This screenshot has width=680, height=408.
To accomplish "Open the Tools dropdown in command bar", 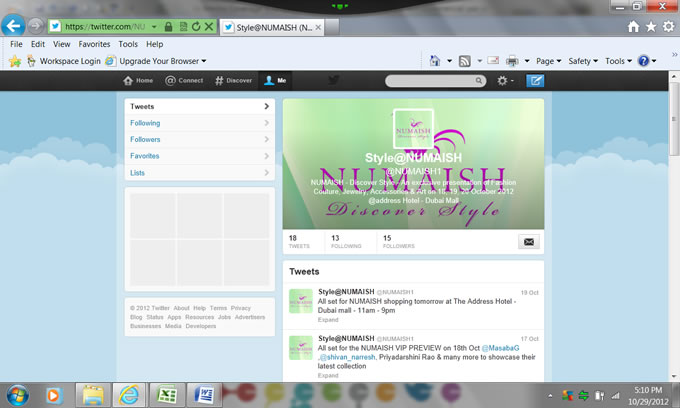I will point(618,61).
